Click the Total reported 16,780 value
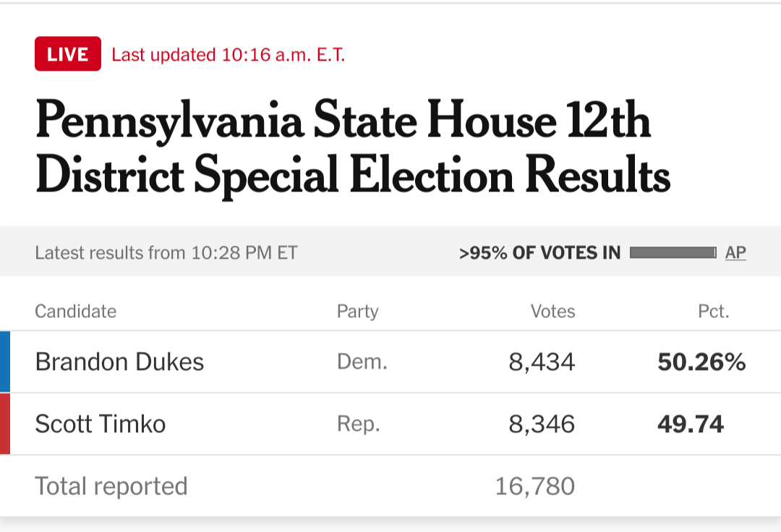 (x=535, y=486)
